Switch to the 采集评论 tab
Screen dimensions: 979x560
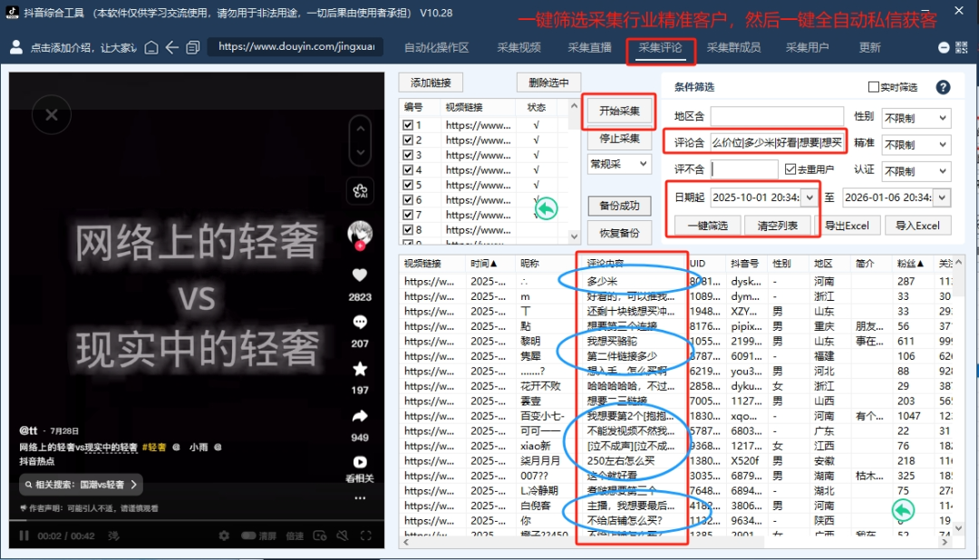pos(660,47)
